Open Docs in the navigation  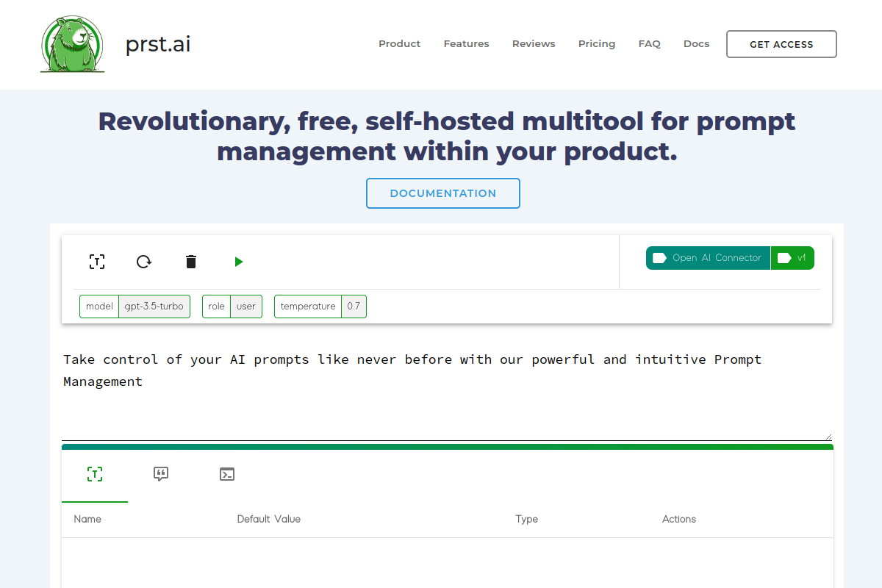tap(696, 44)
